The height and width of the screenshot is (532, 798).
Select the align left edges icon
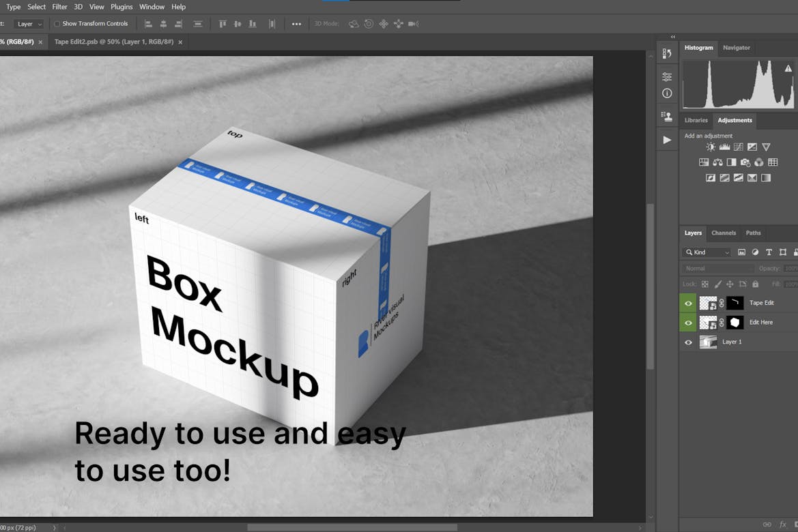tap(148, 23)
